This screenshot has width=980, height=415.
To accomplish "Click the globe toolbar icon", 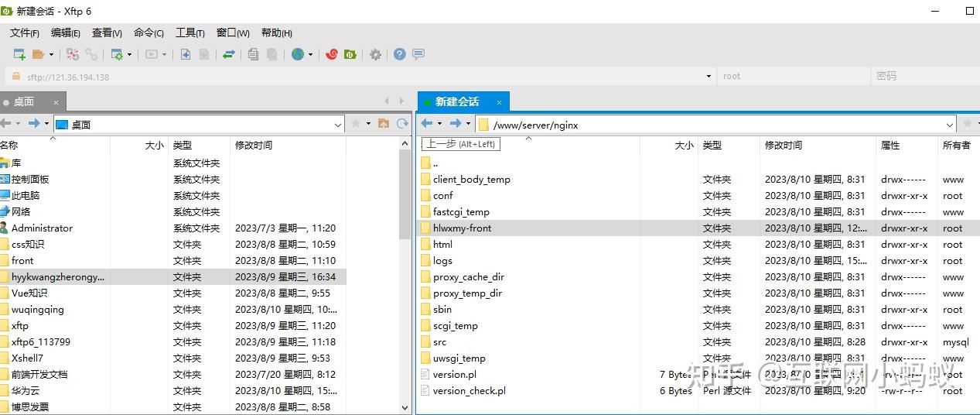I will pos(298,54).
